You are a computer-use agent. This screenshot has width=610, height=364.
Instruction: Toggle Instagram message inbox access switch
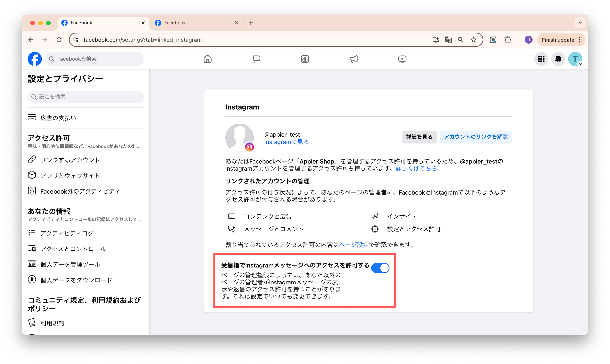coord(380,268)
